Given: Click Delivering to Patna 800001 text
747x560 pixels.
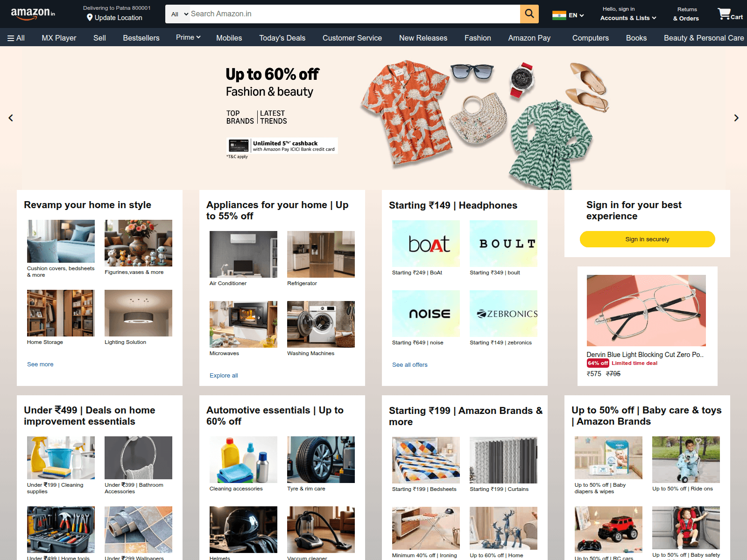Looking at the screenshot, I should pos(117,8).
